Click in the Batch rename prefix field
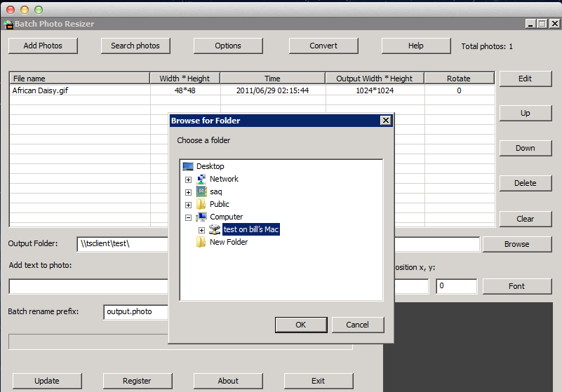Viewport: 562px width, 392px height. [x=136, y=311]
